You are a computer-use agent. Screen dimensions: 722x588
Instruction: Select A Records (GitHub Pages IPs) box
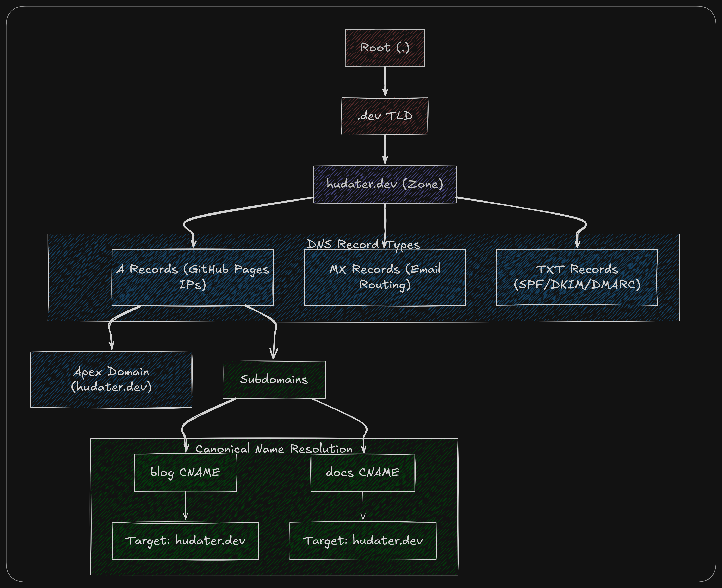pos(192,277)
